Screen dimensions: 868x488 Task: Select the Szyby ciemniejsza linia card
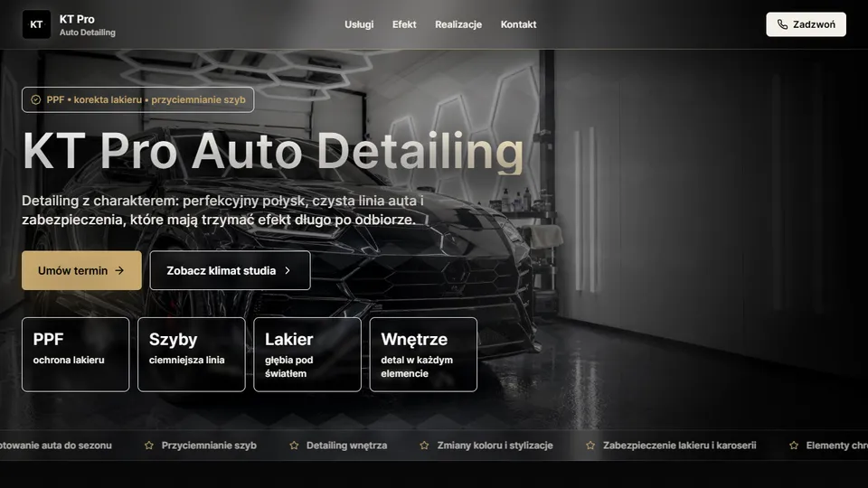[x=192, y=354]
